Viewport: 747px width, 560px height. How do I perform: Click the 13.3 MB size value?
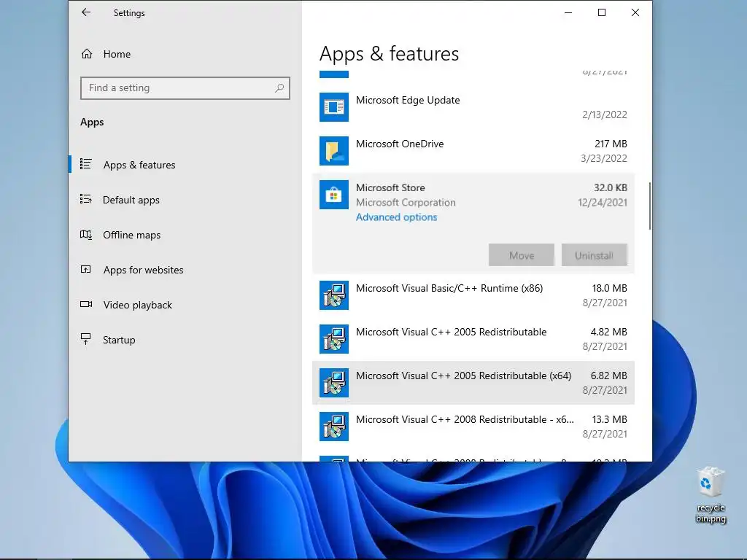pos(609,419)
